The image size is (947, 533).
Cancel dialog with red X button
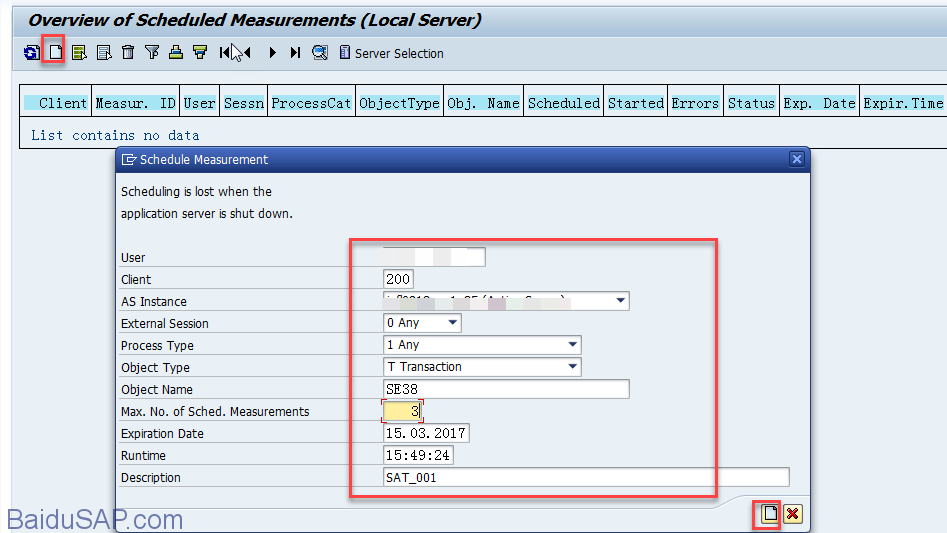coord(792,514)
